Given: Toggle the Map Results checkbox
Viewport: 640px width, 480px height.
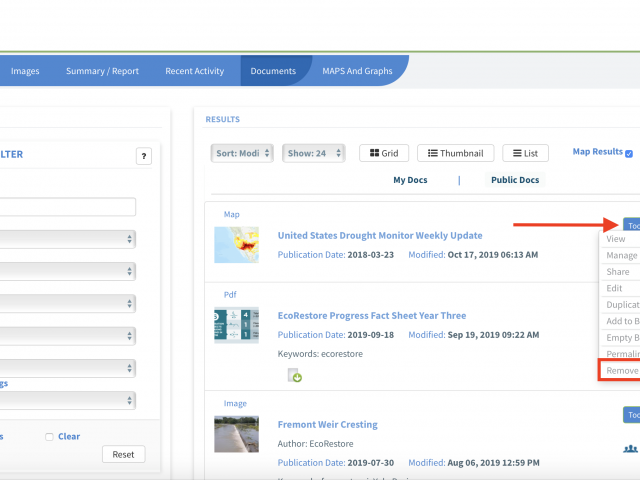Looking at the screenshot, I should coord(629,153).
